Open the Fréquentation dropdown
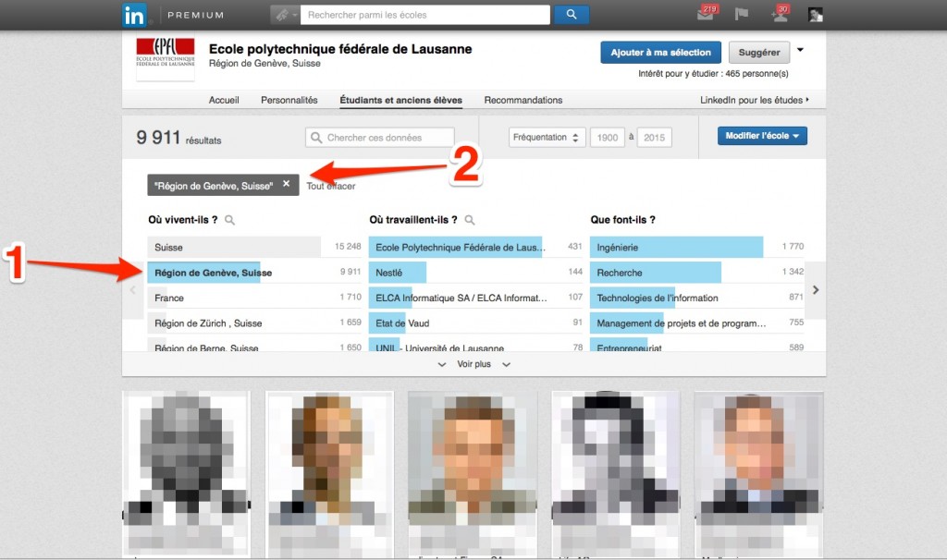The height and width of the screenshot is (560, 947). tap(547, 138)
